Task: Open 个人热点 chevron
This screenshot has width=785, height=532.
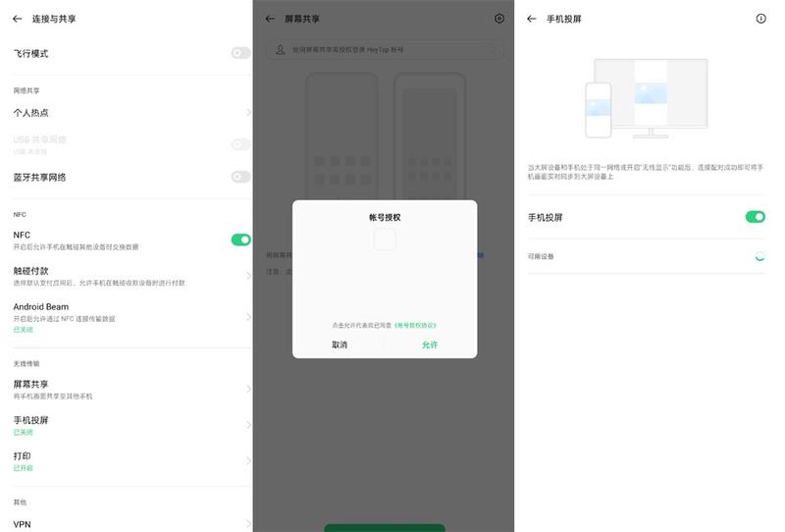Action: pos(248,113)
